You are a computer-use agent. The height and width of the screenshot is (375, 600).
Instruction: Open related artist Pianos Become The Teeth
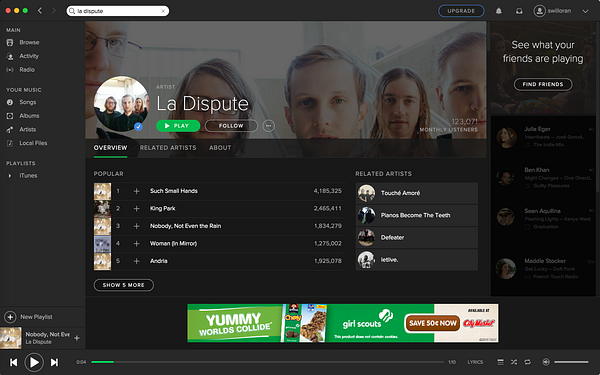(417, 215)
